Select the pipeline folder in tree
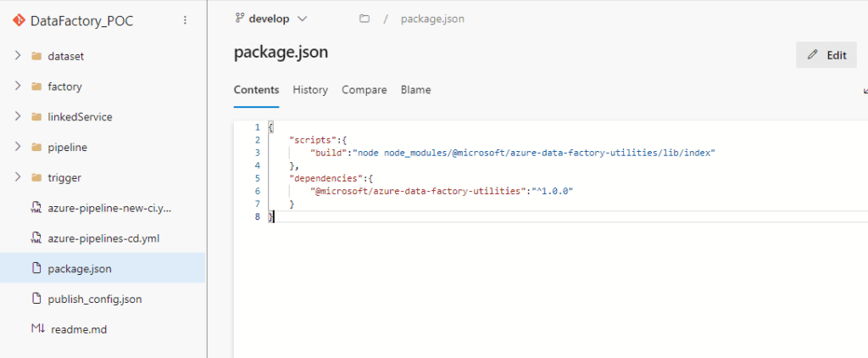The image size is (868, 358). pyautogui.click(x=103, y=148)
